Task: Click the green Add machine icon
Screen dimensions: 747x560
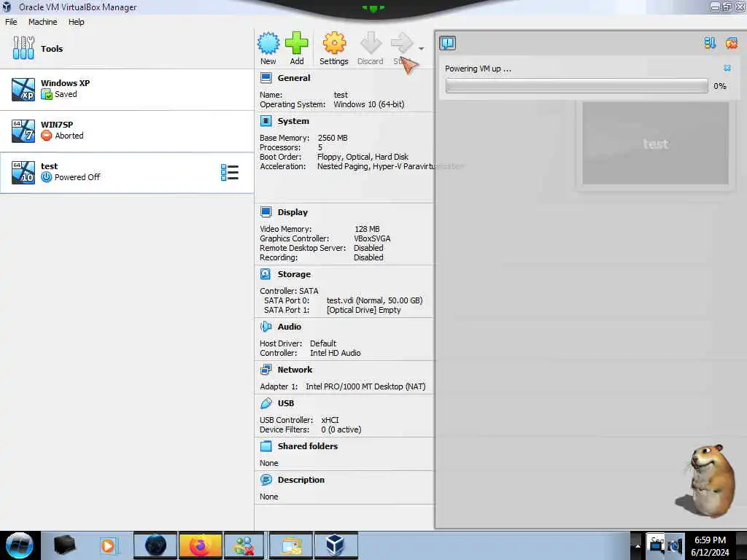Action: pyautogui.click(x=296, y=43)
